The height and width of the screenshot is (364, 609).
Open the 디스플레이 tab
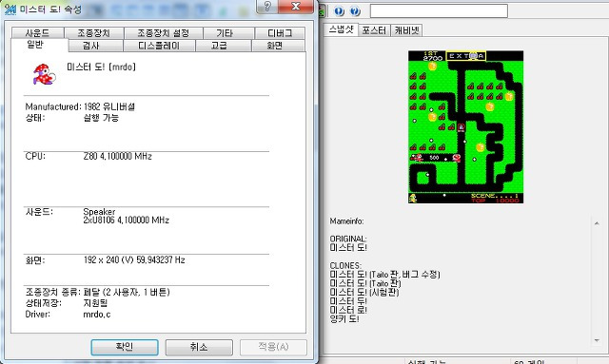coord(159,46)
